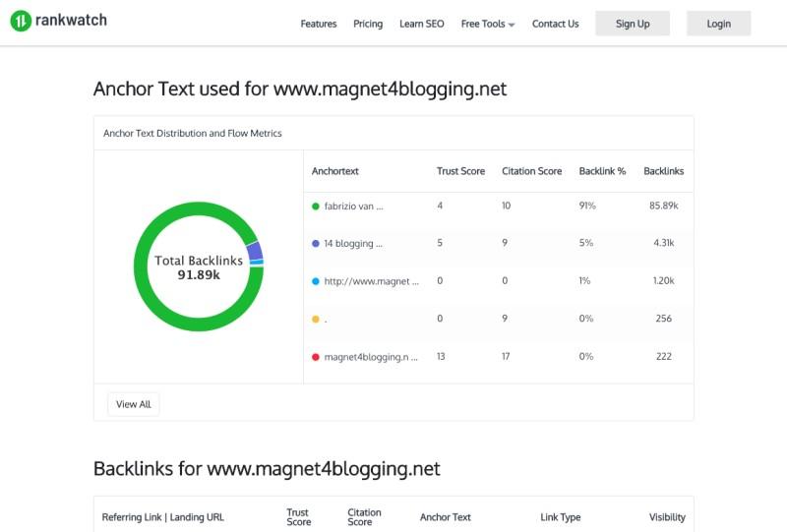Screen dimensions: 787x532
Task: Click trust score 13 for magnet4blogging.n row
Action: [x=441, y=357]
